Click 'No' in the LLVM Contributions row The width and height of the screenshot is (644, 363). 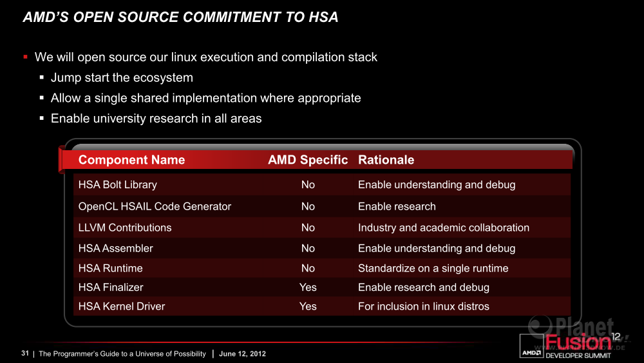tap(308, 228)
